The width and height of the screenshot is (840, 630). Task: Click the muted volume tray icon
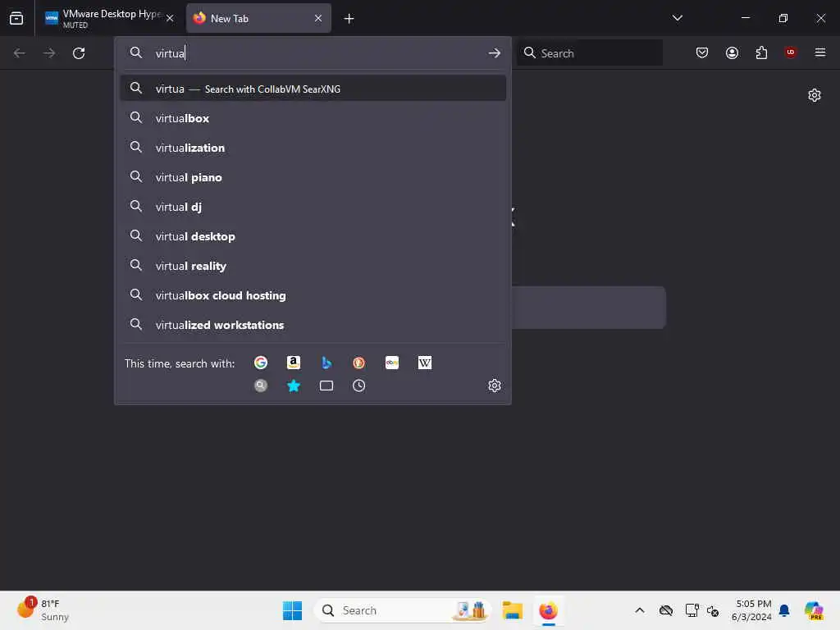[713, 610]
